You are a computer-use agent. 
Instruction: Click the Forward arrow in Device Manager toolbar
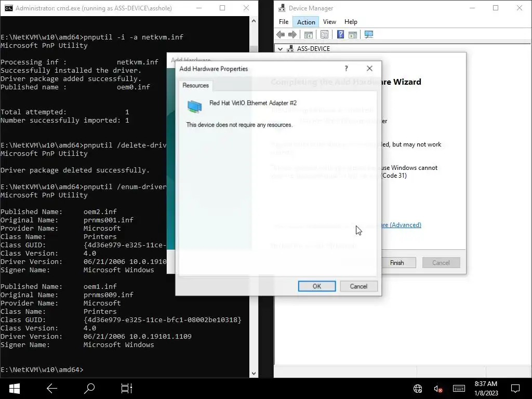(292, 35)
